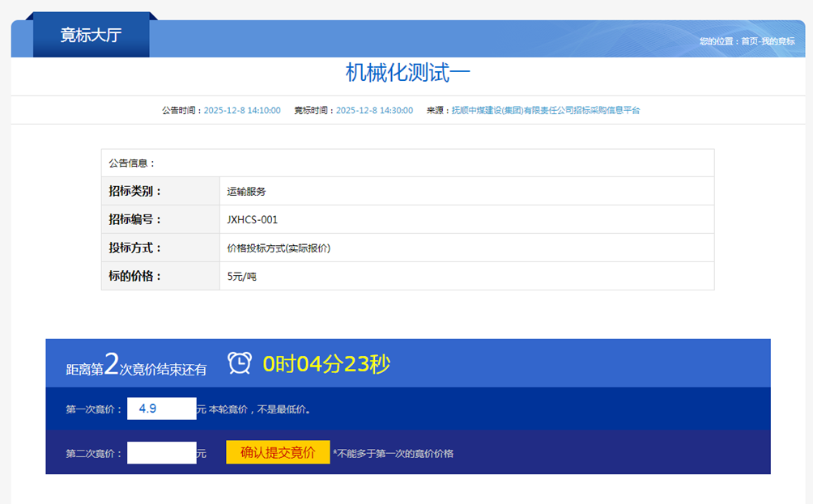Select the 第一次竞价 field showing 4.9
This screenshot has width=813, height=504.
162,409
